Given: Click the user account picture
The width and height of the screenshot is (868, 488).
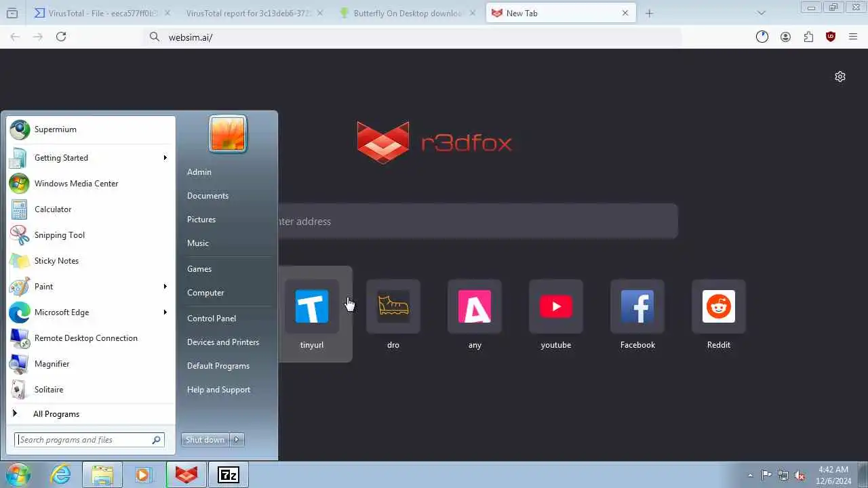Looking at the screenshot, I should (x=228, y=134).
